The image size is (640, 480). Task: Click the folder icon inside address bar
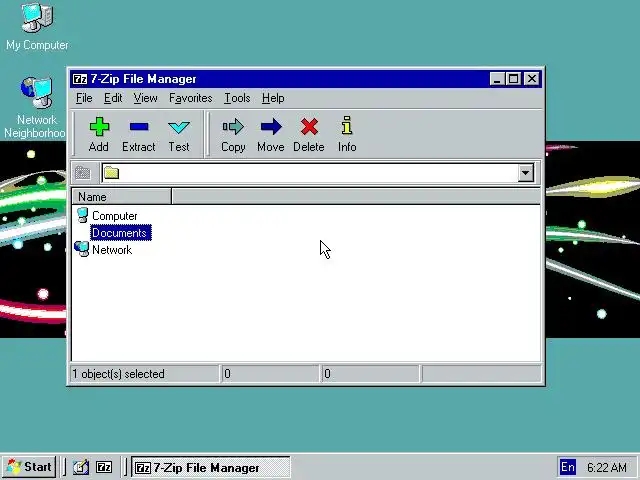111,173
